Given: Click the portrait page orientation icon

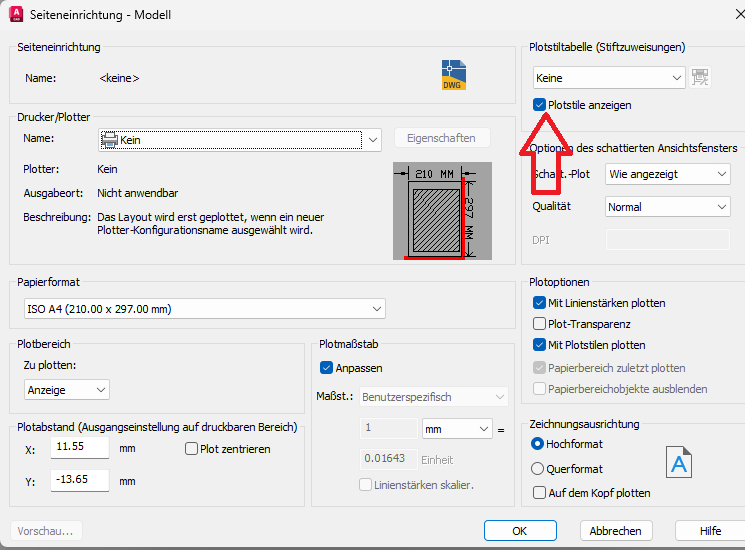Looking at the screenshot, I should click(x=679, y=462).
